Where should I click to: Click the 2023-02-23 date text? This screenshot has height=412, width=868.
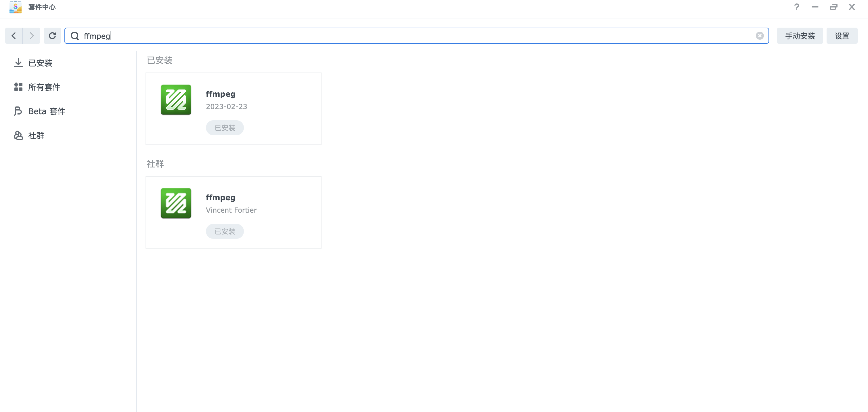coord(226,106)
